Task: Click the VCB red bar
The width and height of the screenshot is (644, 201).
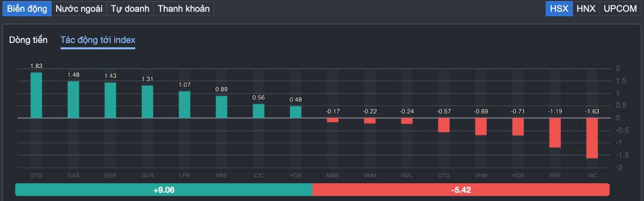Action: point(518,126)
